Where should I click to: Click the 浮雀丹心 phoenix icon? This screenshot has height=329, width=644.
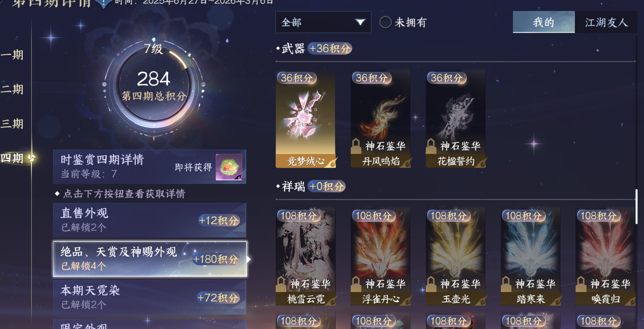point(381,256)
